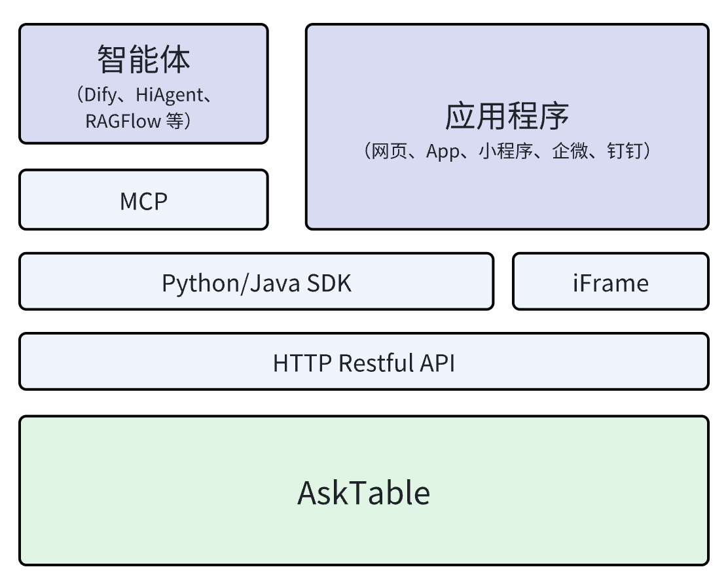The image size is (728, 584).
Task: Click the 应用程序 title heading text
Action: click(506, 115)
